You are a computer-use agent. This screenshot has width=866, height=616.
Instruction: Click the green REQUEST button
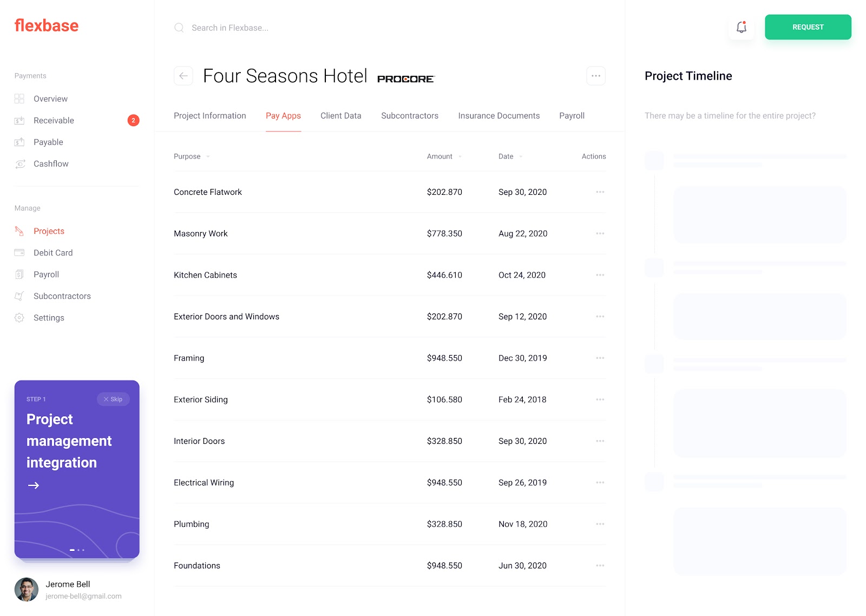click(808, 27)
